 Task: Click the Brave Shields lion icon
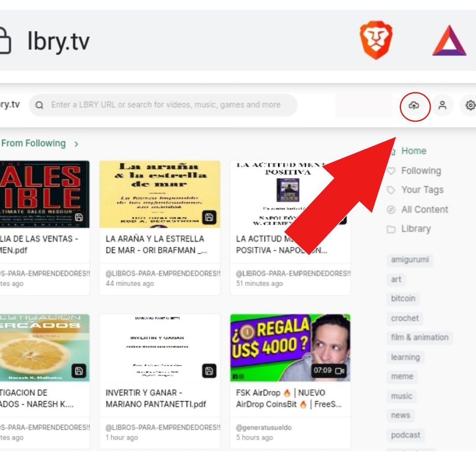[376, 40]
